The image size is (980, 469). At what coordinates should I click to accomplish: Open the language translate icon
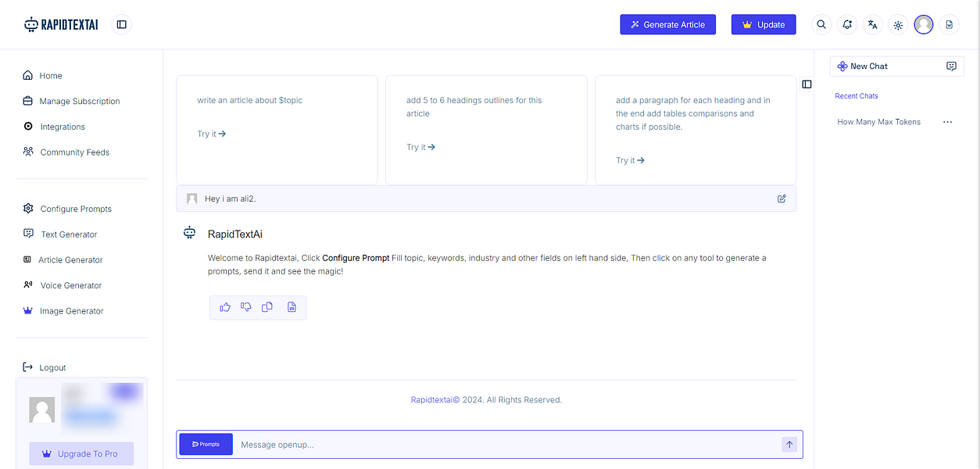point(873,24)
